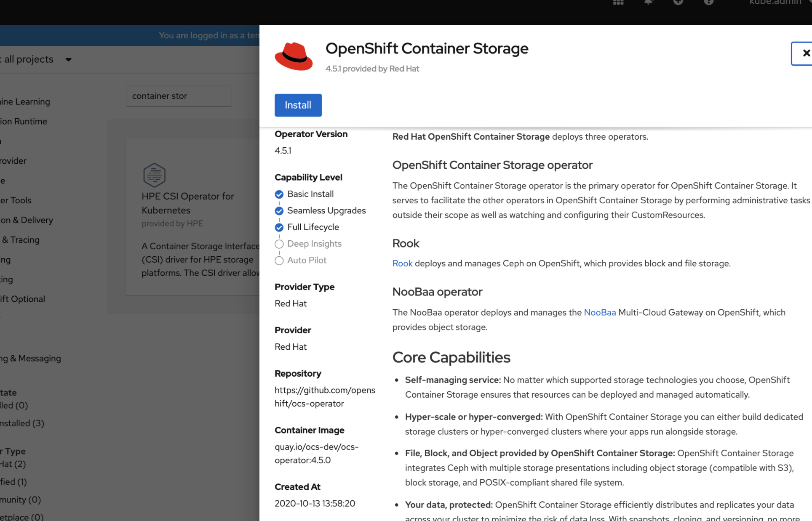Click the Basic Install checkmark icon

[279, 194]
